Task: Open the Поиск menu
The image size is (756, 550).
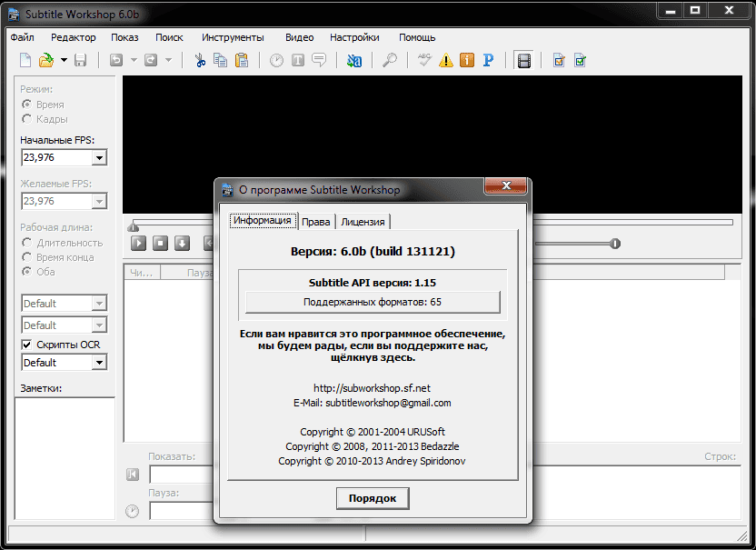Action: pyautogui.click(x=169, y=37)
